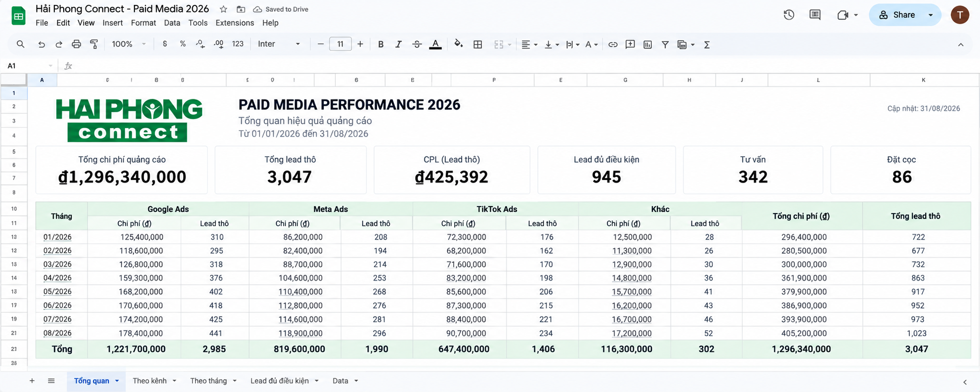Viewport: 980px width, 392px height.
Task: Open text wrapping dropdown
Action: pyautogui.click(x=572, y=44)
